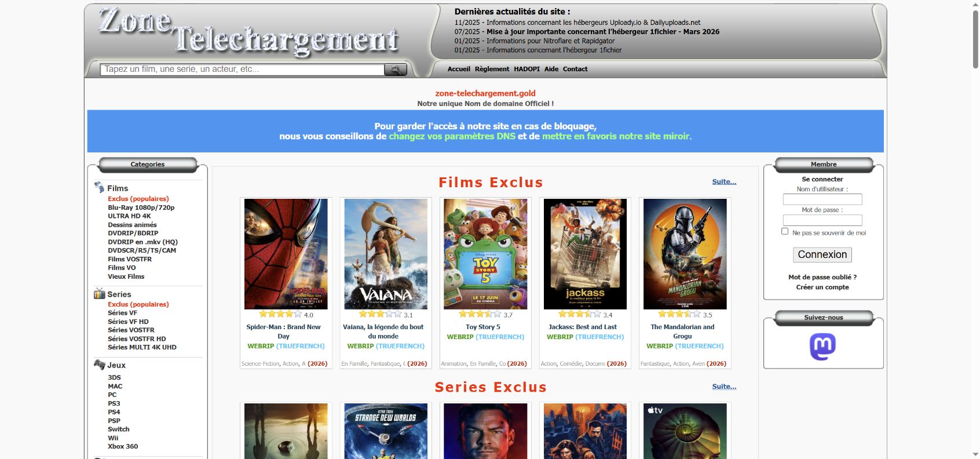Click 'changez vos paramètres DNS' link

(x=452, y=136)
